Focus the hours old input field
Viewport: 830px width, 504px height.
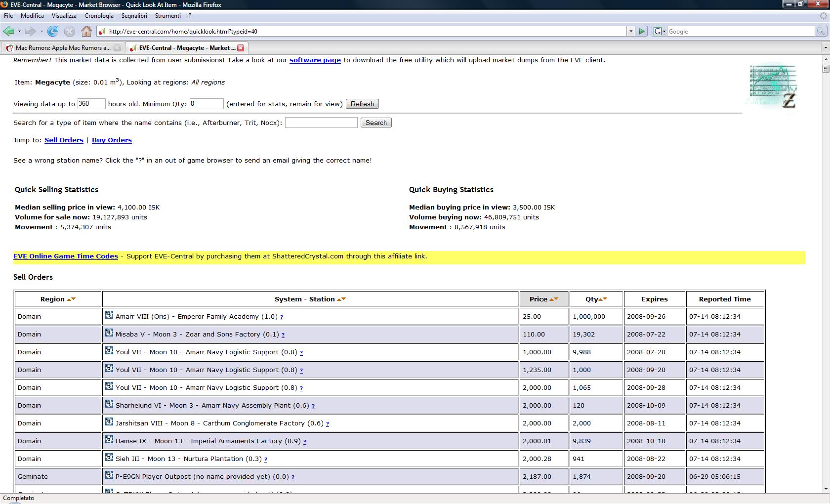pos(91,104)
